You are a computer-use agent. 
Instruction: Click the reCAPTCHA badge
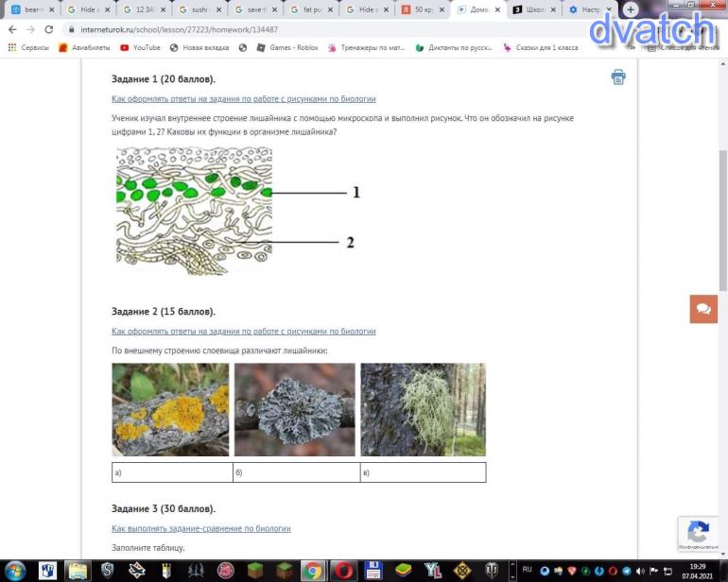point(698,534)
